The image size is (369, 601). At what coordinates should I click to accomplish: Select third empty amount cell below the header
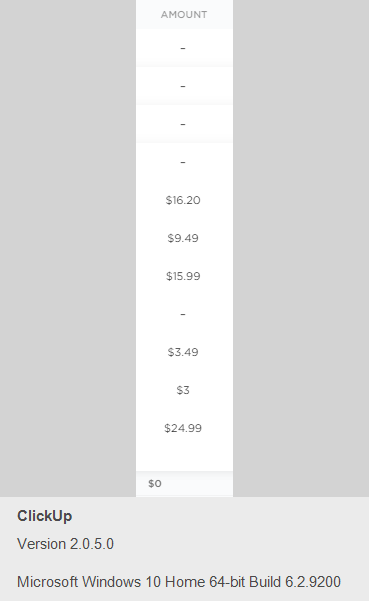(x=184, y=124)
